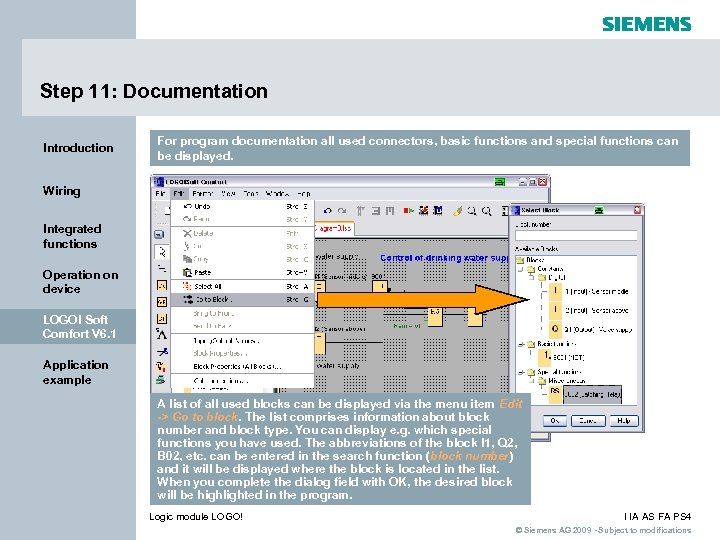Screen dimensions: 720x540
Task: Click the Connect tool in left toolbar
Action: (x=162, y=268)
